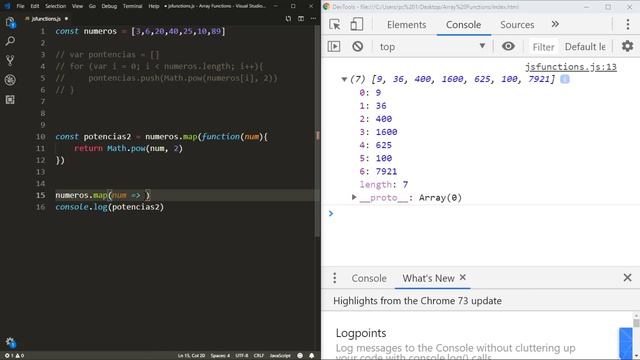Select the What's New drawer tab

click(428, 278)
